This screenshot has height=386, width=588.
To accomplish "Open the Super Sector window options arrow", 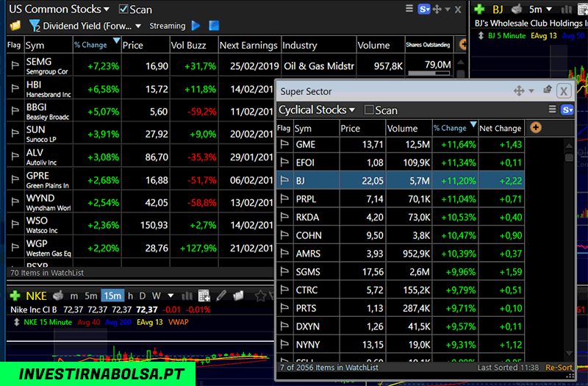I will (x=531, y=91).
